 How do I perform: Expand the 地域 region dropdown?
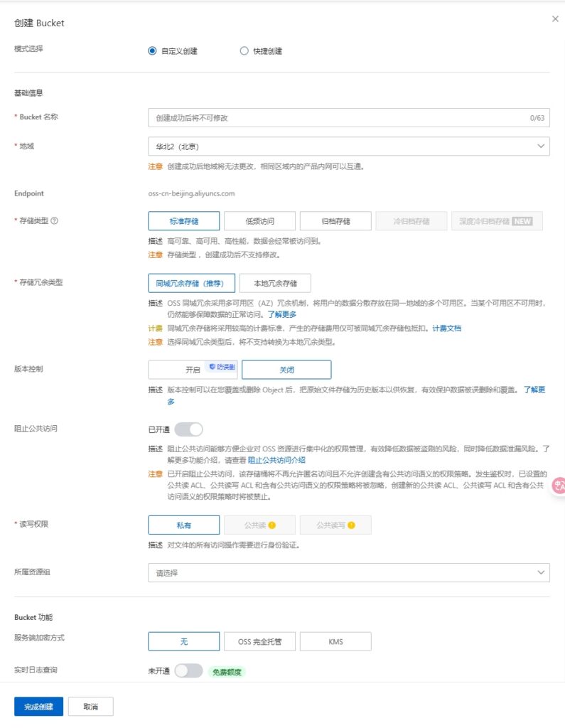tap(348, 146)
